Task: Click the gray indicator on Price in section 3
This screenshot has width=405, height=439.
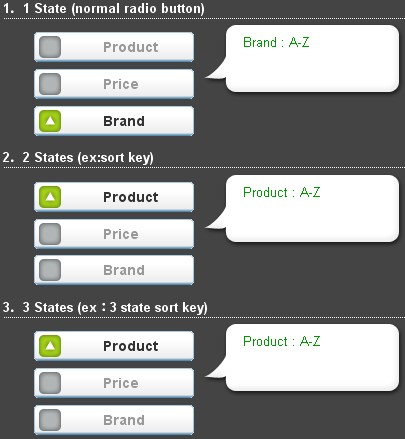Action: (50, 383)
